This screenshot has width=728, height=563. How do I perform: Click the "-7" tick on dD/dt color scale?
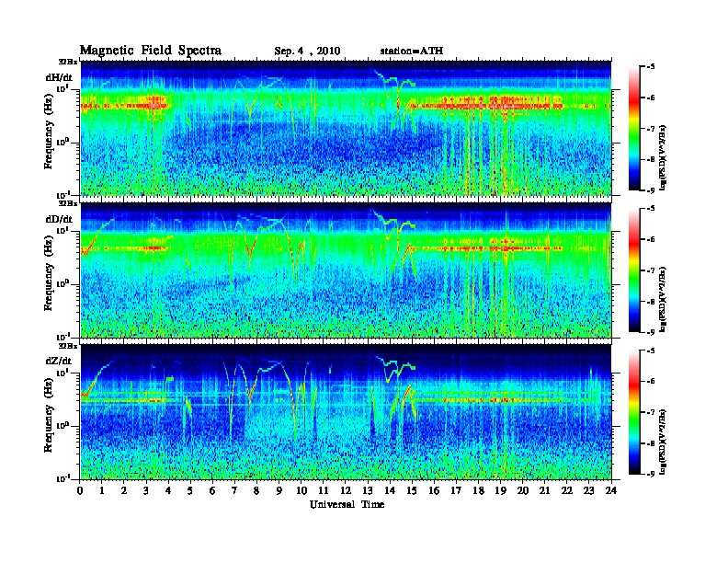(651, 270)
